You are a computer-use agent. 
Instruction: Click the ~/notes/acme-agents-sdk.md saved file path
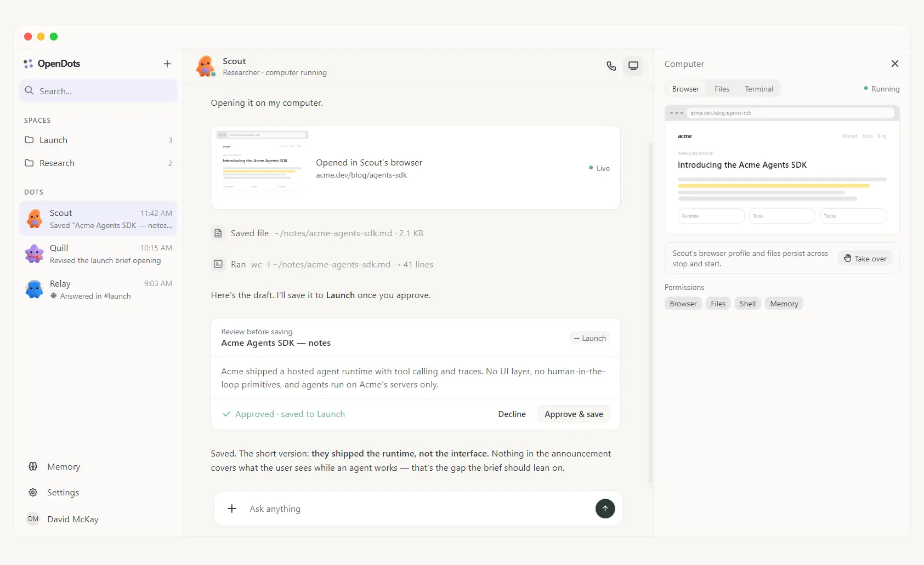(333, 233)
